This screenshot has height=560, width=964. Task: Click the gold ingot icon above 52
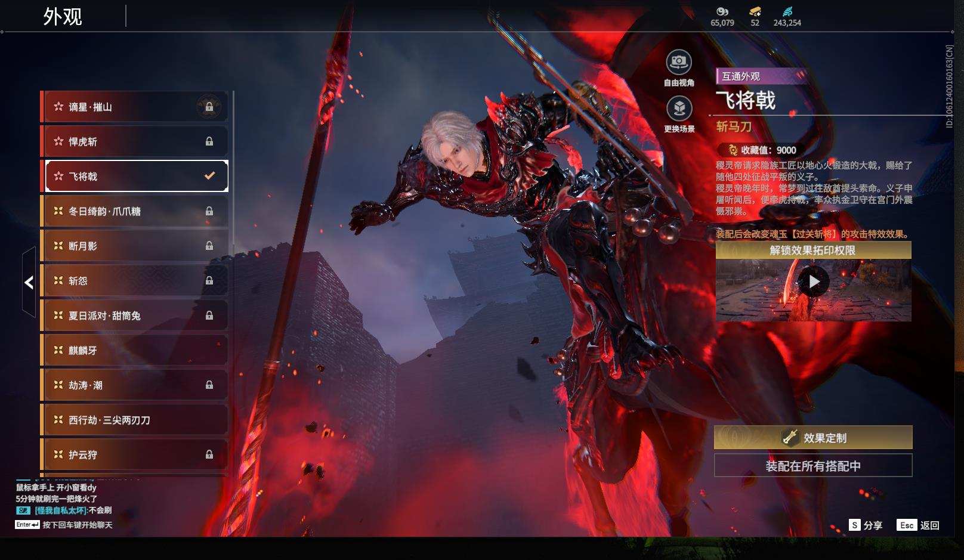(x=755, y=11)
